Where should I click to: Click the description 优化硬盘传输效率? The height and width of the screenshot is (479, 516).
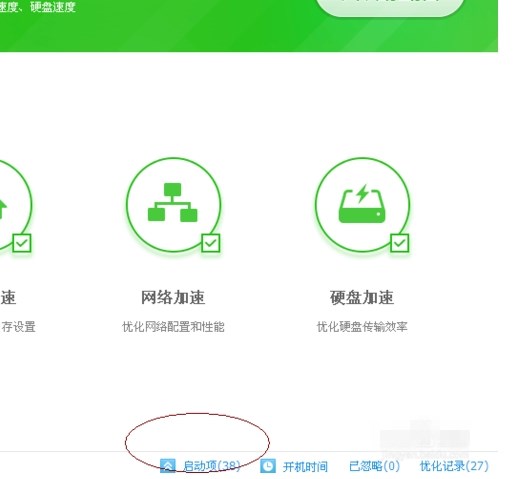click(x=362, y=327)
